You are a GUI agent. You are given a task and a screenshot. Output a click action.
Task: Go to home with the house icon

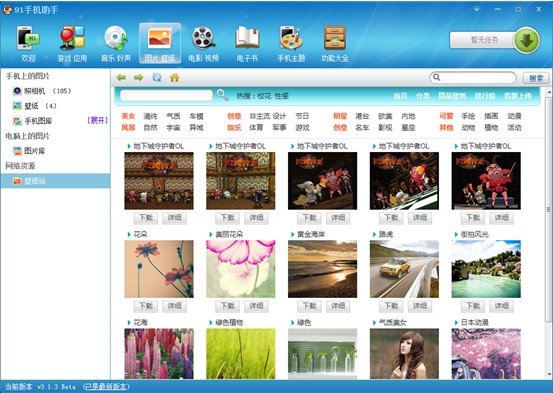(x=174, y=78)
